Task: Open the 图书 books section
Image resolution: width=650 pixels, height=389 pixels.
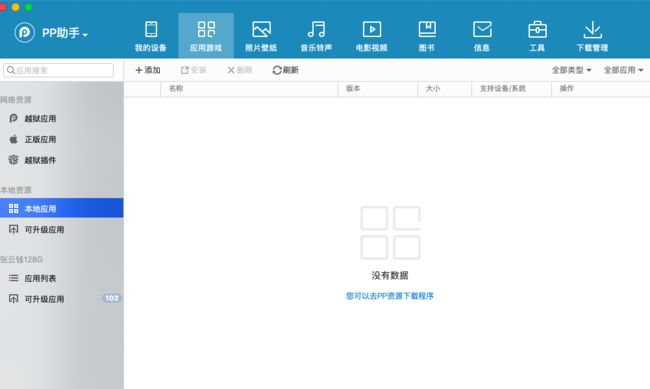Action: click(427, 36)
